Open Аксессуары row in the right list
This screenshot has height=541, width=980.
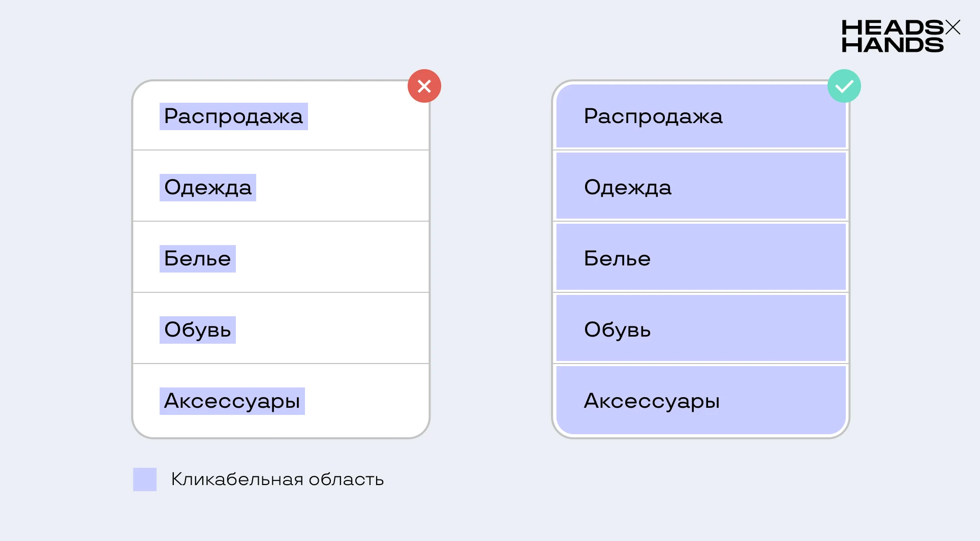click(x=701, y=400)
